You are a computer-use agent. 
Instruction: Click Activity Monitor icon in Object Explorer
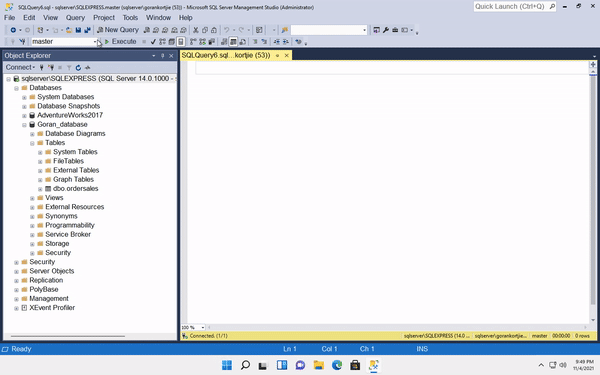[x=88, y=67]
